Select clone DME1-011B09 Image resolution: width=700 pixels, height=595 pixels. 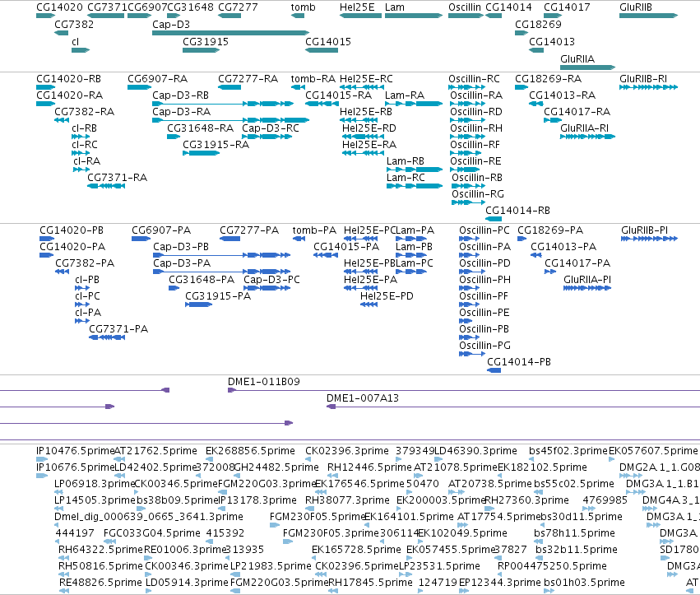tap(264, 382)
